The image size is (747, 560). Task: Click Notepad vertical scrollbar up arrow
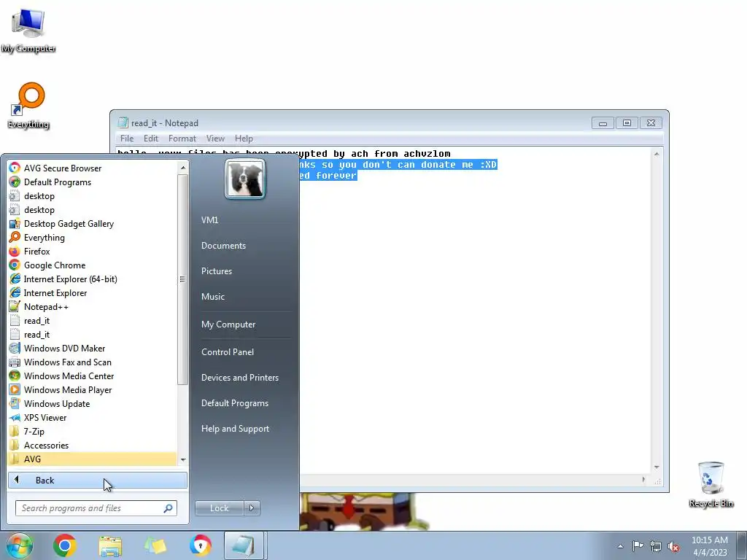(657, 154)
